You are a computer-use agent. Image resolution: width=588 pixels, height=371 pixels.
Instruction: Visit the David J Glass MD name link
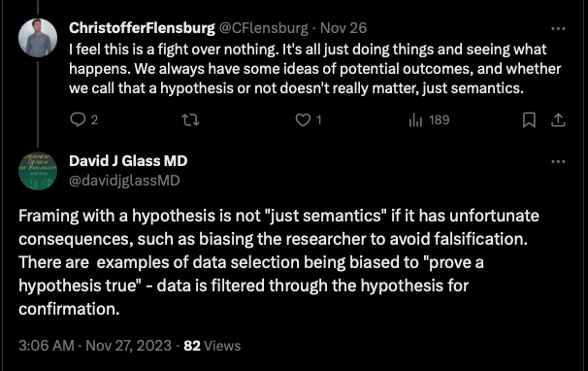[128, 161]
